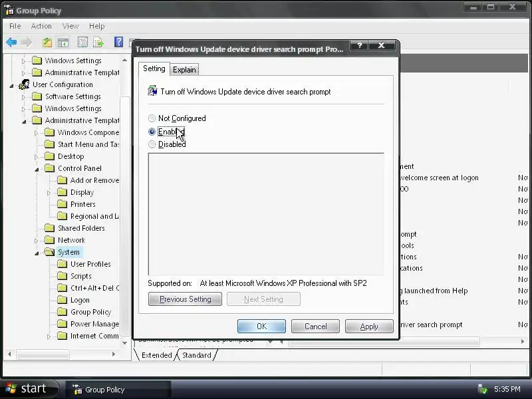Click tree pane vertical scrollbar up arrow
The height and width of the screenshot is (399, 532).
tap(124, 60)
